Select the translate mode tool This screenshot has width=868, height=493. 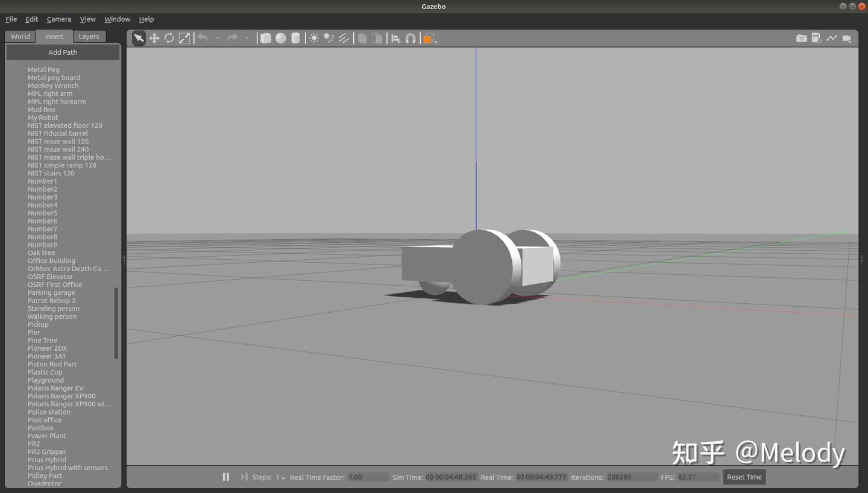(x=154, y=39)
